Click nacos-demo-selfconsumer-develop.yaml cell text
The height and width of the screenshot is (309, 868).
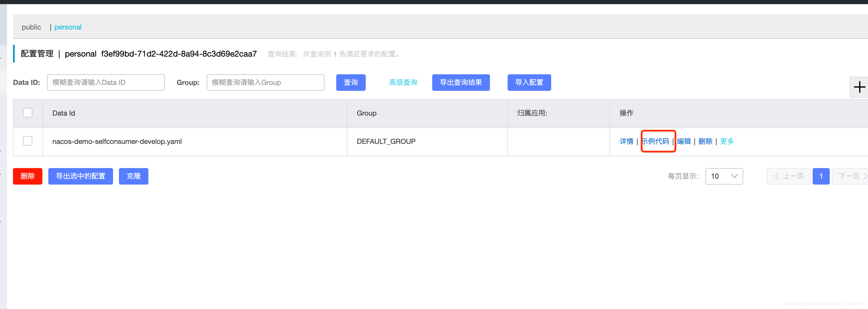117,141
